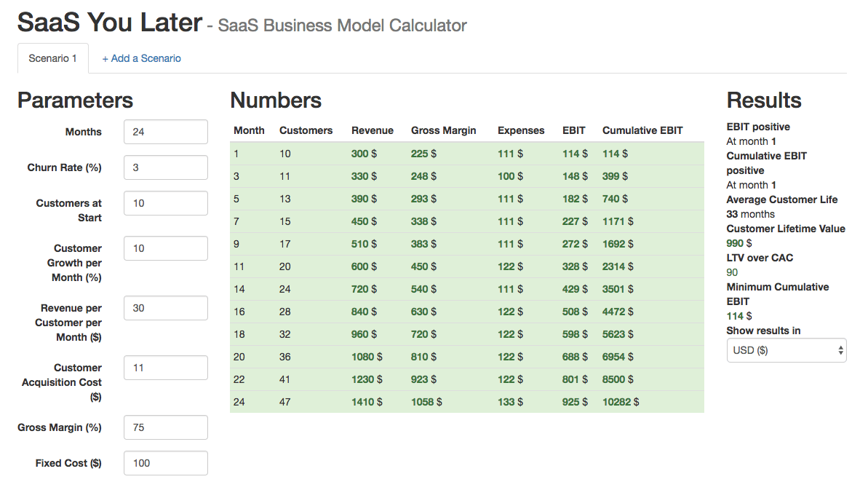Click into the Churn Rate (%) field

tap(165, 167)
